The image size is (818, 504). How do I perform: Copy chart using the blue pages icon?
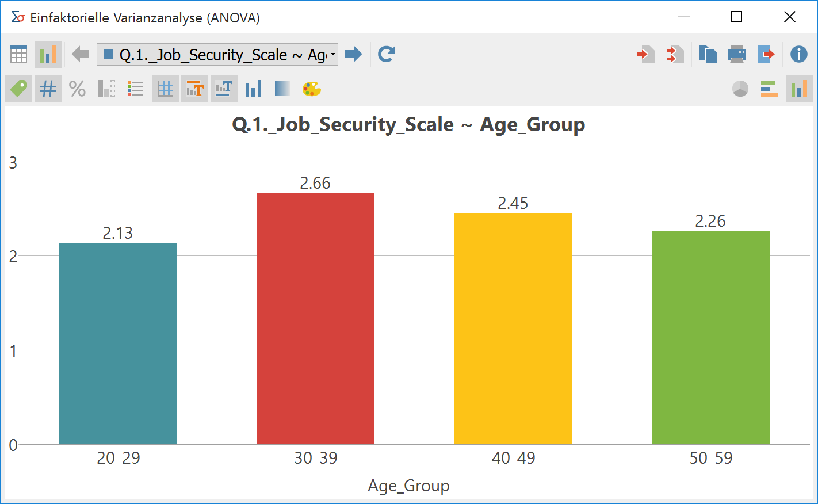coord(707,55)
